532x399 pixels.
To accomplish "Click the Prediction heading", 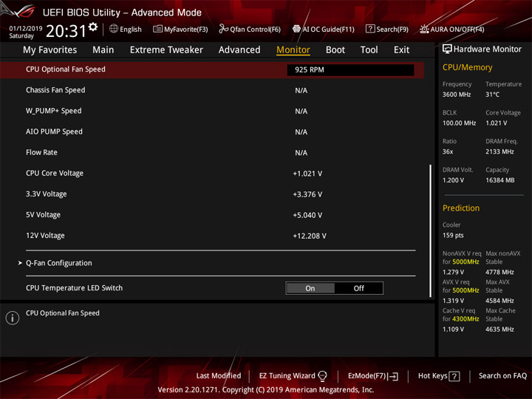I will pyautogui.click(x=461, y=208).
